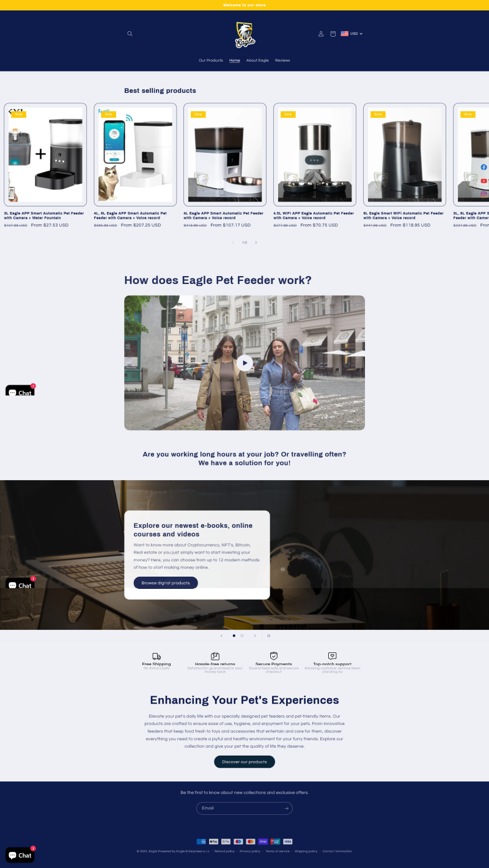Click Discover our products button
Image resolution: width=489 pixels, height=868 pixels.
(x=244, y=762)
